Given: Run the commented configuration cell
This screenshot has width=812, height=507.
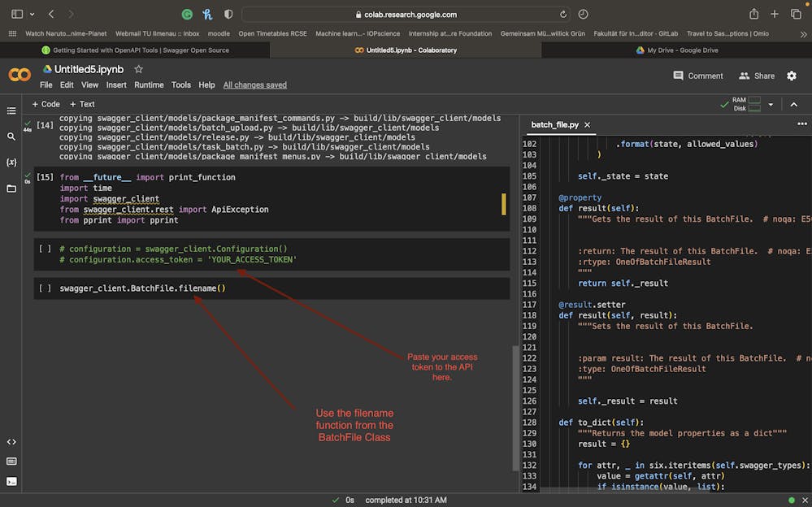Looking at the screenshot, I should point(45,249).
